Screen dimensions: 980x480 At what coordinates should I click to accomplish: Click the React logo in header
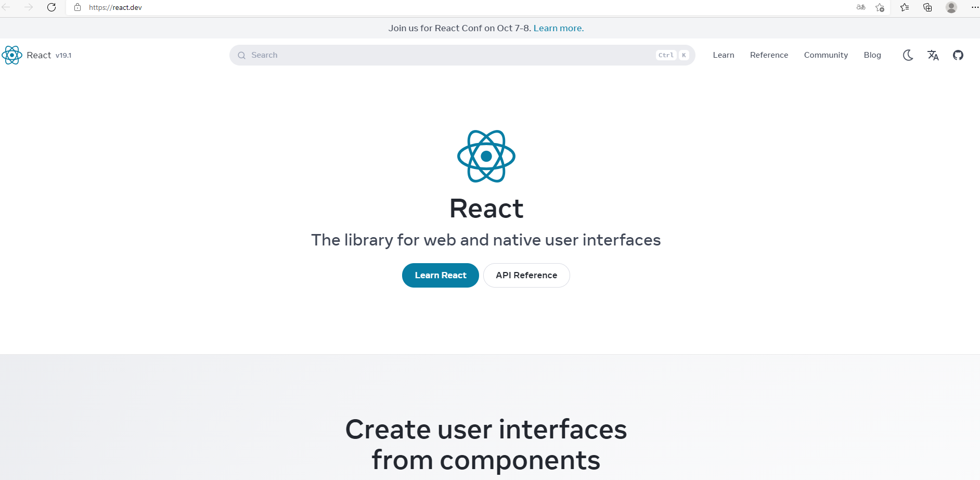tap(11, 55)
